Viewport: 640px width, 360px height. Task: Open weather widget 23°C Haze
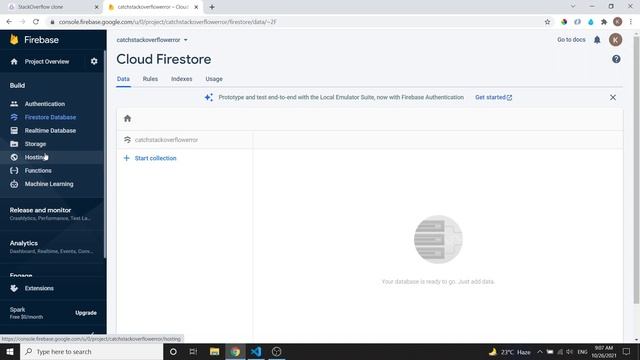[510, 351]
